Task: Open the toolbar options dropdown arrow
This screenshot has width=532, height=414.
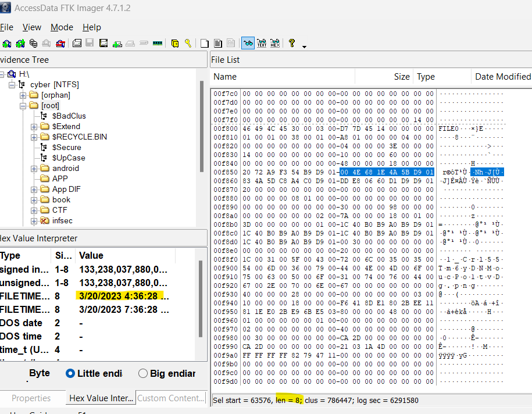Action: click(304, 47)
